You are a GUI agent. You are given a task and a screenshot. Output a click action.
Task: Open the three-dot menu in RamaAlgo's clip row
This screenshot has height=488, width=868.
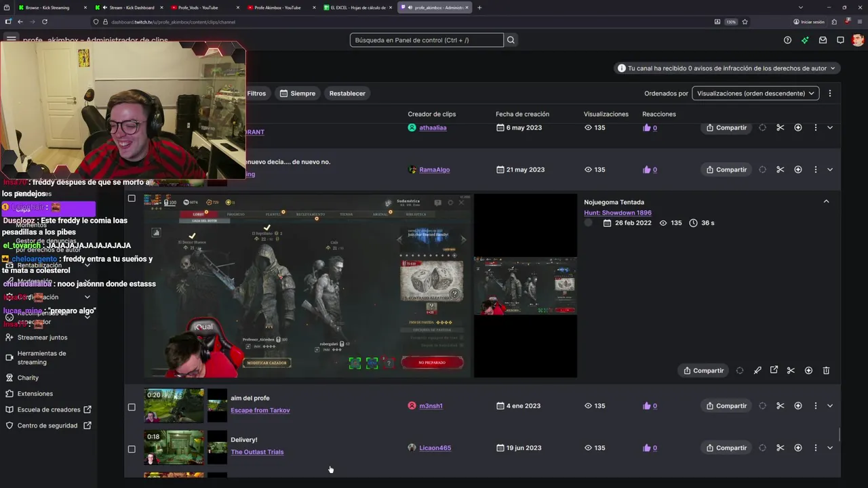[x=815, y=169]
